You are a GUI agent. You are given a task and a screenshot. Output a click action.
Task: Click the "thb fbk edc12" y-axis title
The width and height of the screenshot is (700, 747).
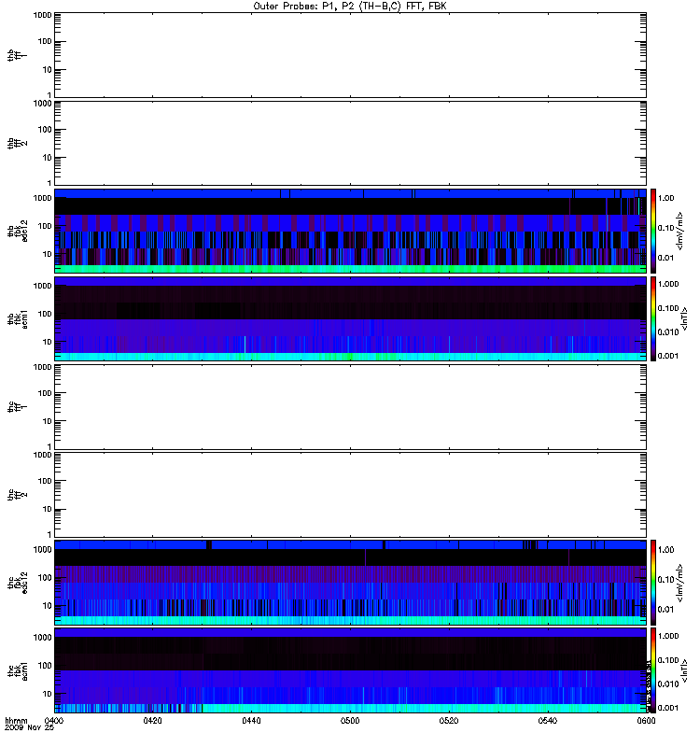[x=18, y=231]
